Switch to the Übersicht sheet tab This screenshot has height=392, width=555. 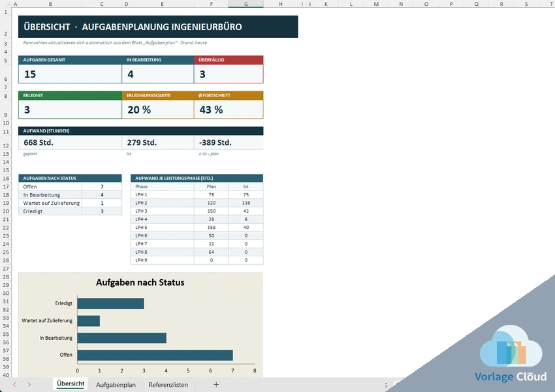coord(71,384)
